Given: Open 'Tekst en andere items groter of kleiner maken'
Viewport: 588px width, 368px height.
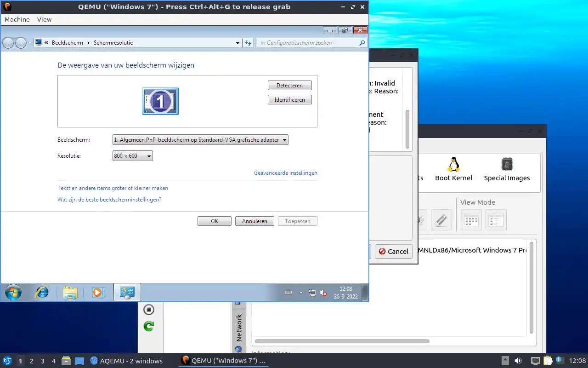Looking at the screenshot, I should [113, 188].
